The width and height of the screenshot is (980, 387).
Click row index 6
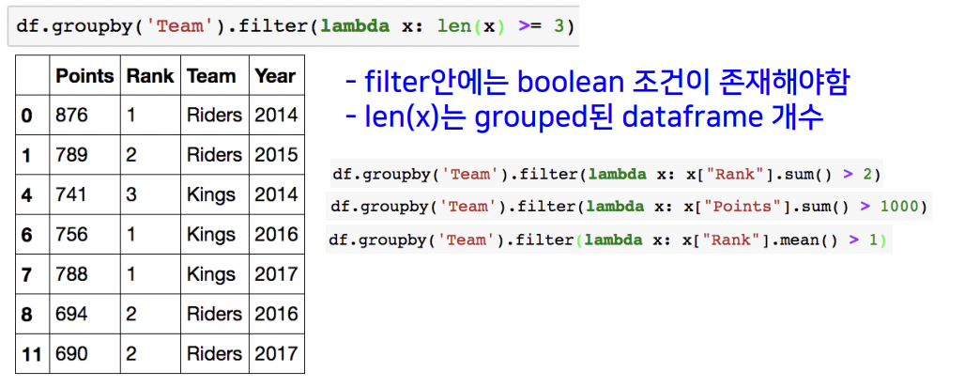(x=26, y=235)
